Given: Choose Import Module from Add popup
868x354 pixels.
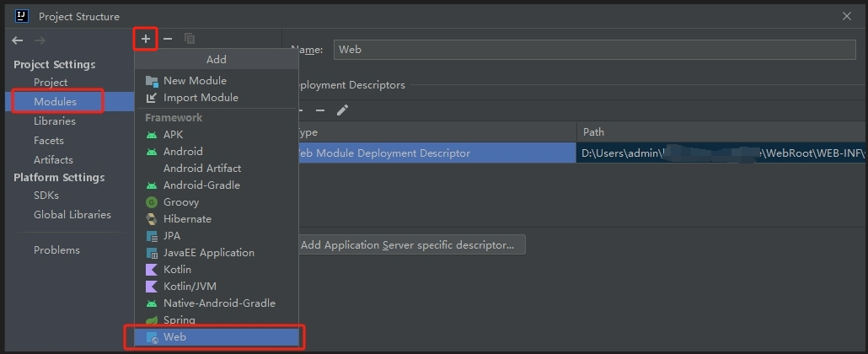Looking at the screenshot, I should [x=200, y=98].
